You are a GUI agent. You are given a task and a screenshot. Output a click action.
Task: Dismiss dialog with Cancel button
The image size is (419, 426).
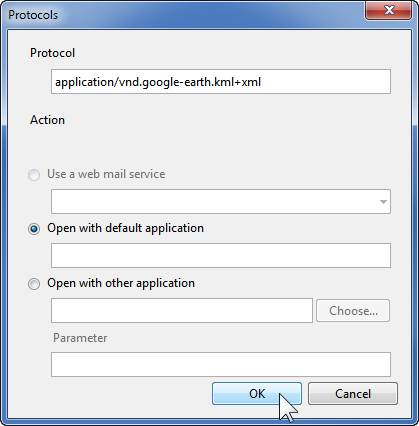click(x=353, y=394)
